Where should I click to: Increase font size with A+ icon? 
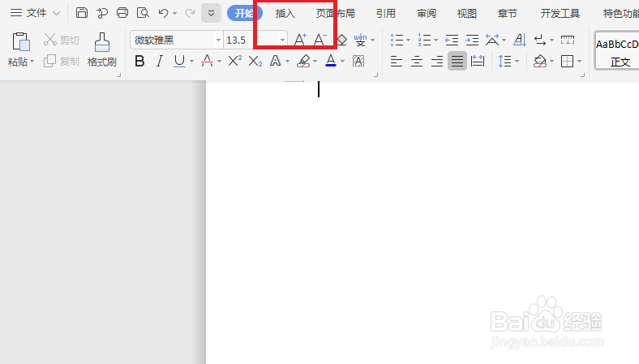300,40
